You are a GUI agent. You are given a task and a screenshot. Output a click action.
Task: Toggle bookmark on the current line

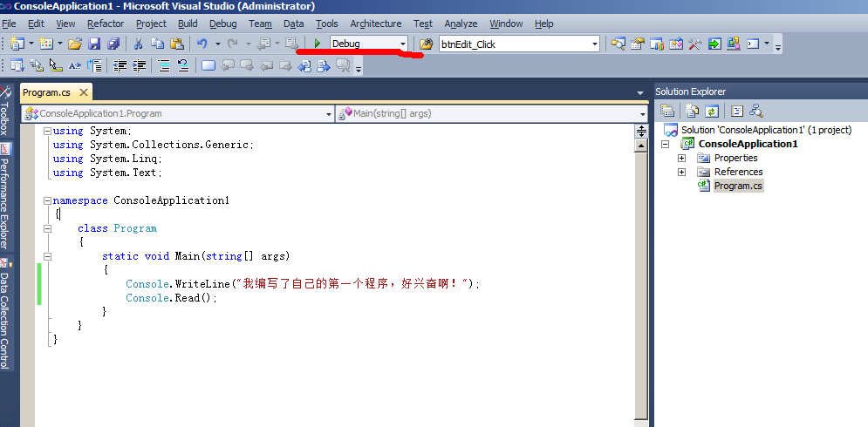(x=208, y=66)
